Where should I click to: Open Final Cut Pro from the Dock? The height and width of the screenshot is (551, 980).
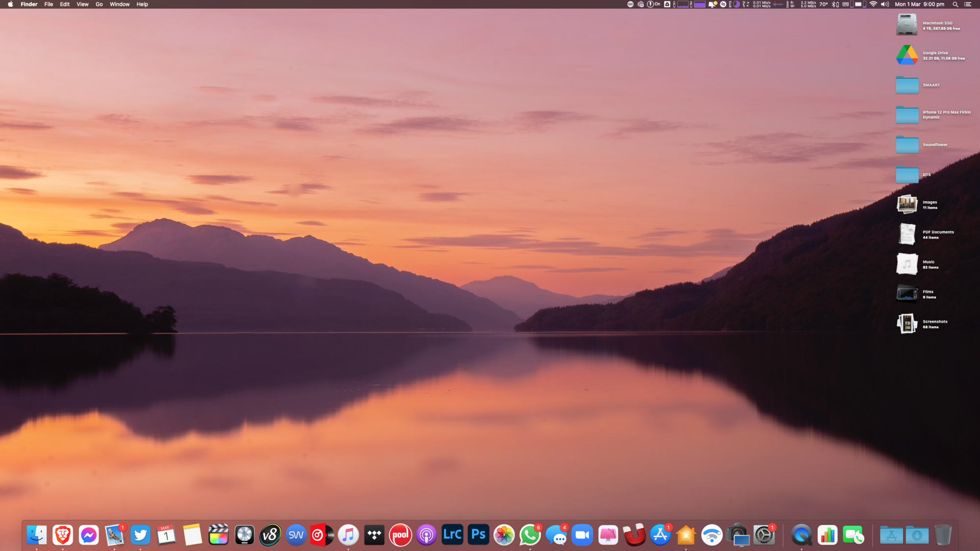coord(219,535)
